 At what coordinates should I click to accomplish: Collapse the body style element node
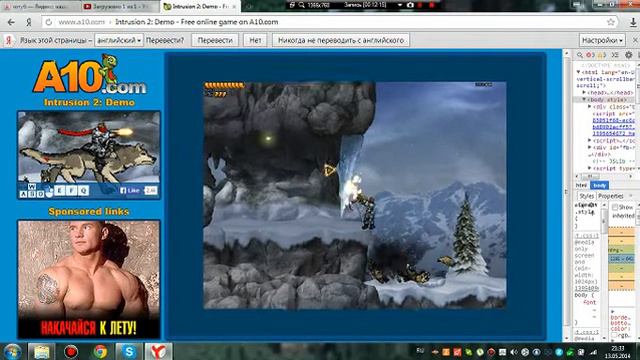click(x=584, y=99)
